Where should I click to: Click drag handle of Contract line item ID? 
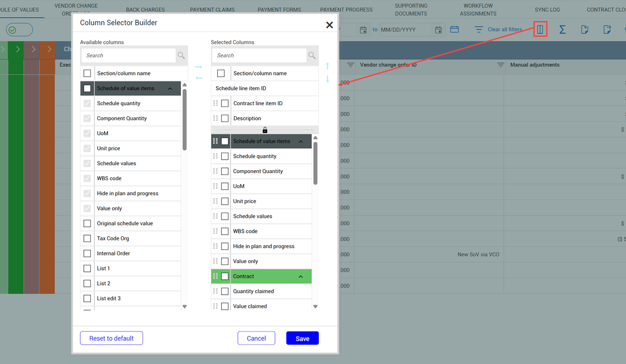tap(215, 103)
